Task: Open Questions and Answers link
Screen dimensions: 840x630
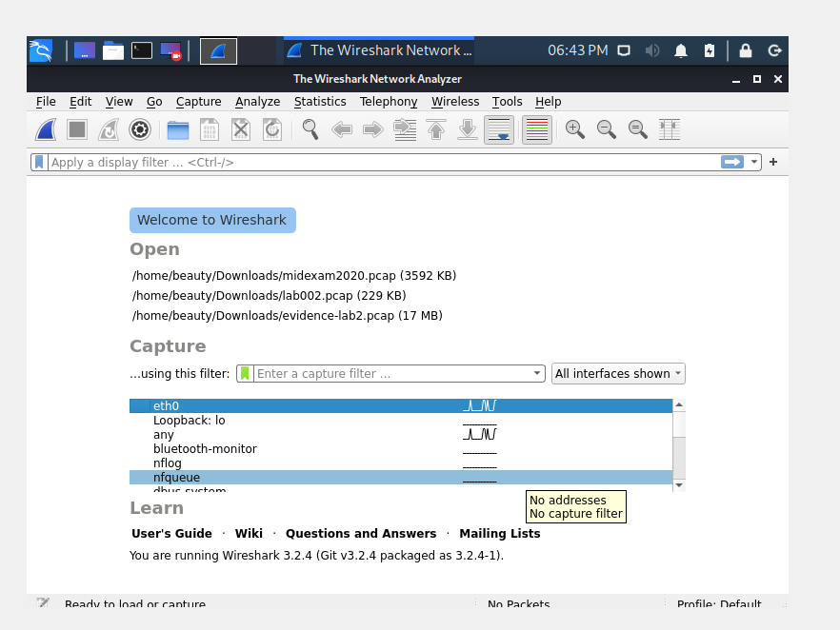Action: pos(361,534)
